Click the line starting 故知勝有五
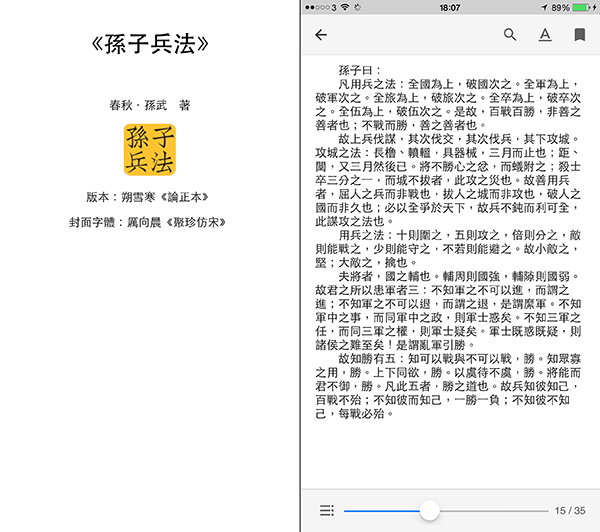 [x=459, y=359]
